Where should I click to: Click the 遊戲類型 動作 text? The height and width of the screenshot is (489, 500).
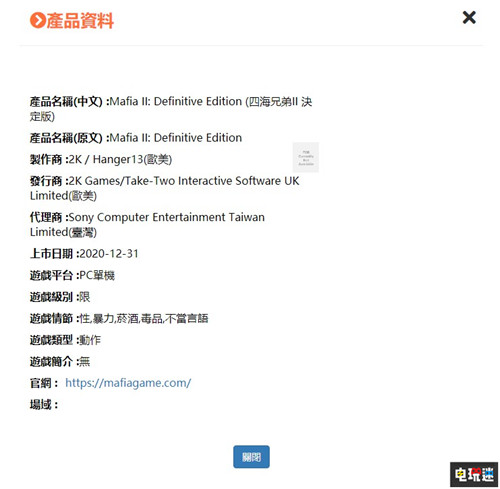[x=65, y=340]
